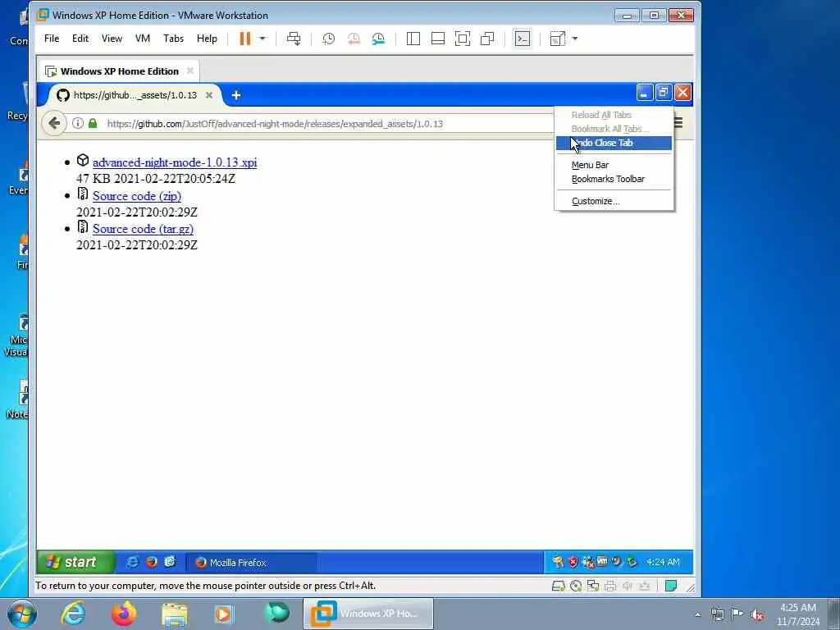840x630 pixels.
Task: Choose Undo Close Tab in context menu
Action: [614, 143]
